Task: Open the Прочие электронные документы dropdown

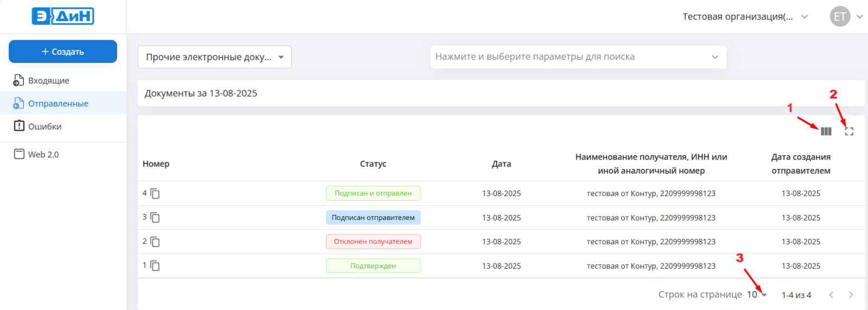Action: [215, 57]
